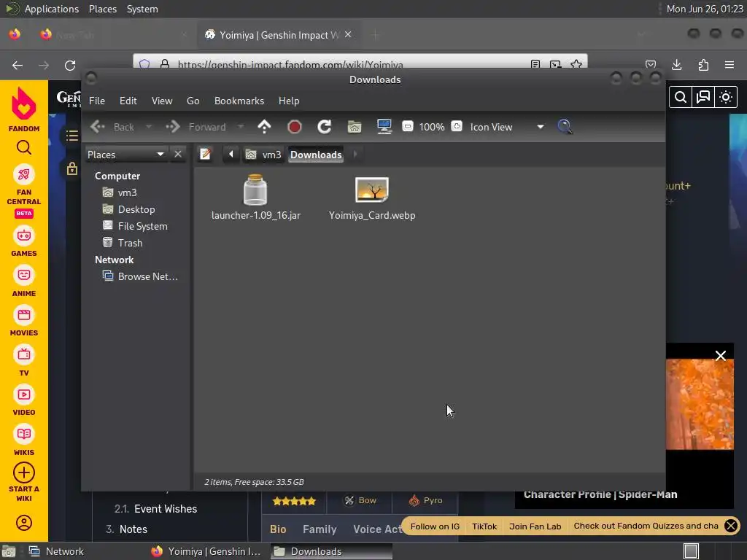
Task: Click Start a Wiki in Fandom sidebar
Action: [24, 483]
